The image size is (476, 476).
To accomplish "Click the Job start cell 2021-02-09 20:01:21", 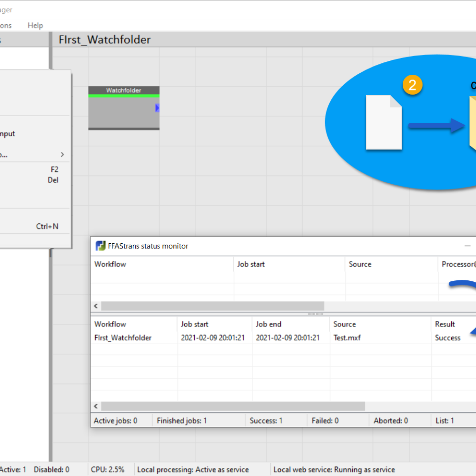I will click(213, 338).
